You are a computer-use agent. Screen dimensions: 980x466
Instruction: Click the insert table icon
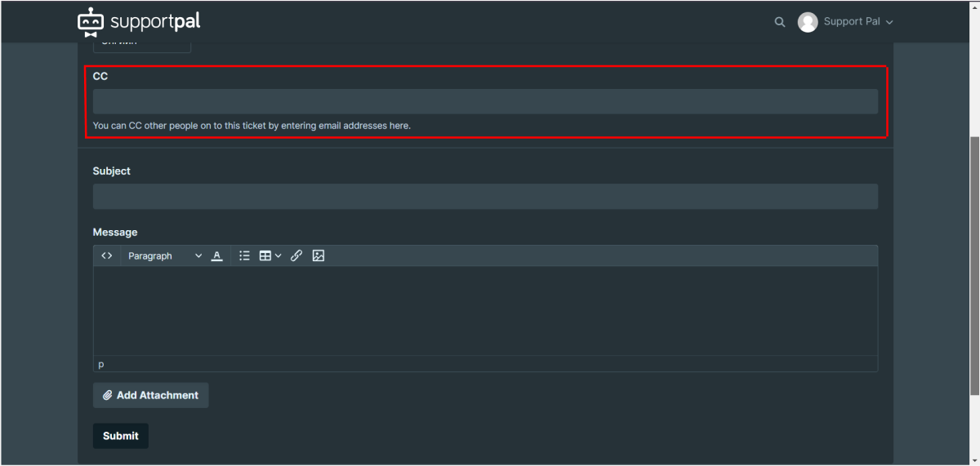(265, 255)
